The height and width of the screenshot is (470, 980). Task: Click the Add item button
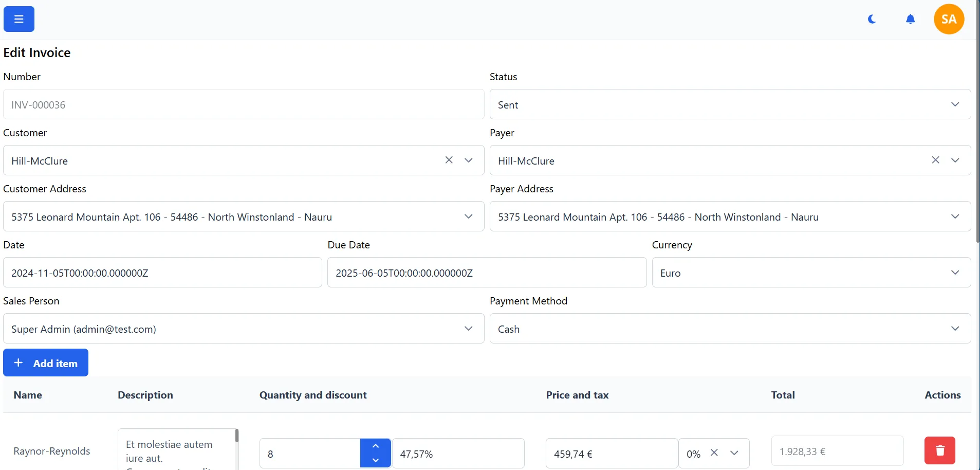click(x=46, y=363)
